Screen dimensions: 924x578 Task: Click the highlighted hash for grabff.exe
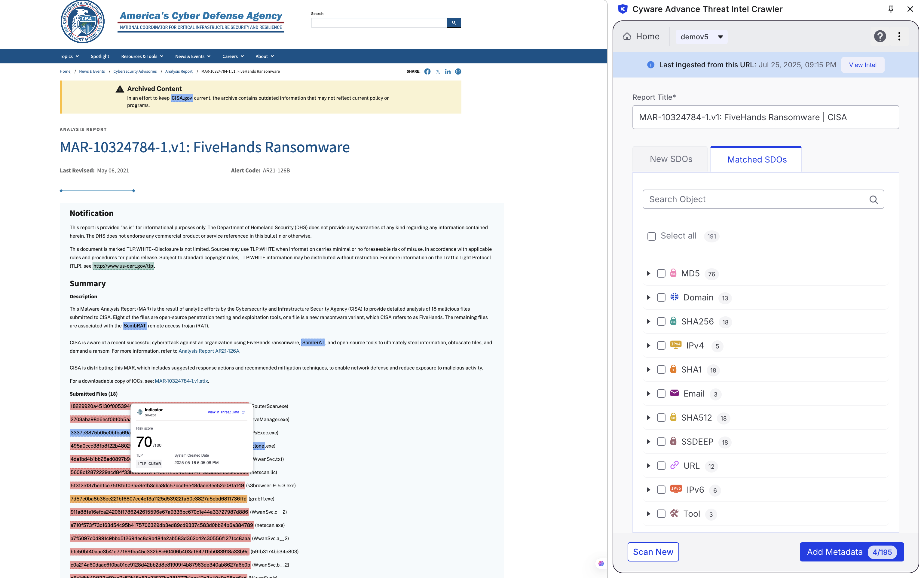tap(158, 498)
